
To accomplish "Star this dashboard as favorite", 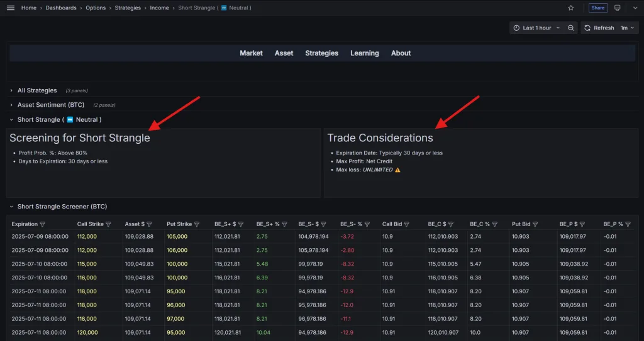I will [571, 8].
